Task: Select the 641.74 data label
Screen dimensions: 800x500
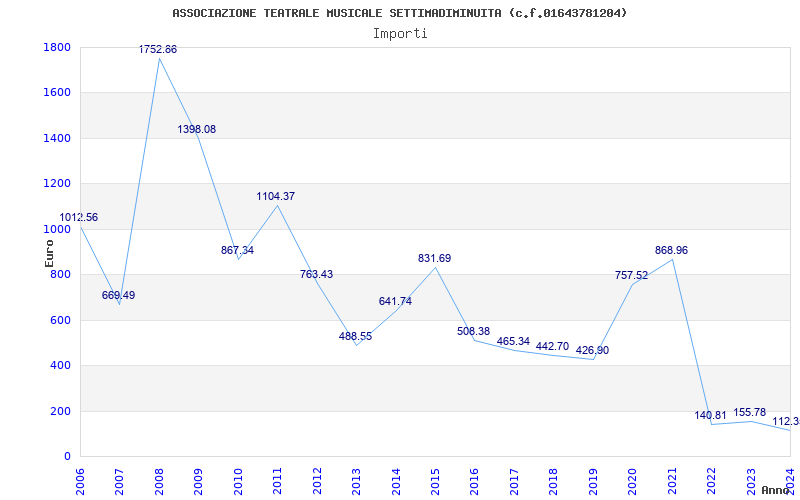Action: pos(395,302)
